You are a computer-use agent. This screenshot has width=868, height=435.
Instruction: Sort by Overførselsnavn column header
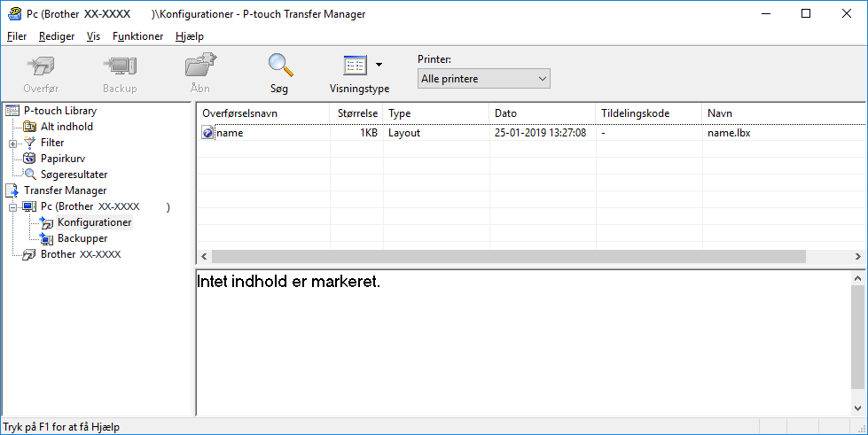click(x=263, y=113)
